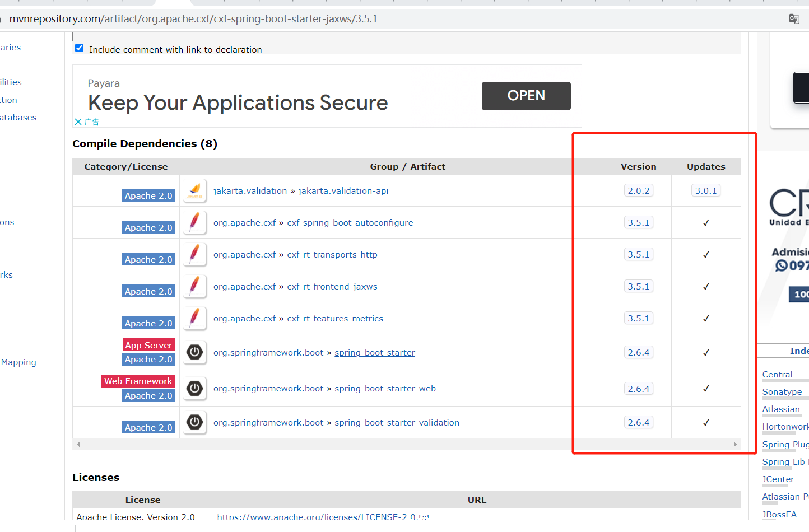Image resolution: width=809 pixels, height=532 pixels.
Task: Open cxf-spring-boot-autoconfigure artifact link
Action: (350, 223)
